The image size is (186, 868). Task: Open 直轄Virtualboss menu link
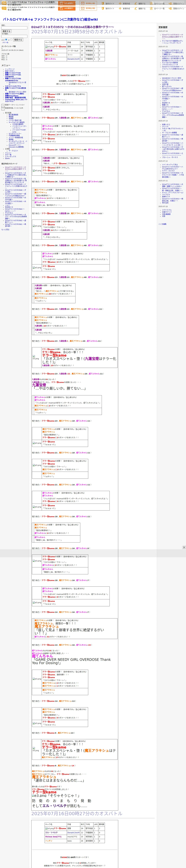tap(12, 96)
